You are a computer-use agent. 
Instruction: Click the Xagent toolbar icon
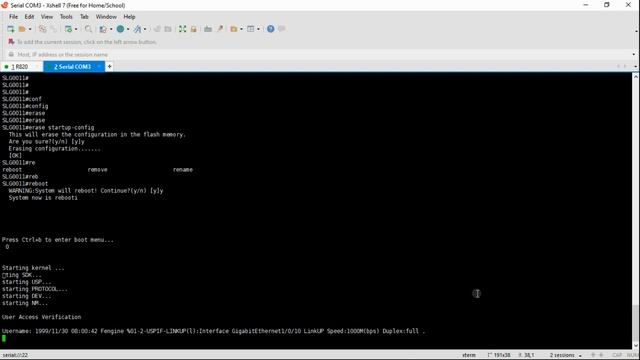(168, 29)
